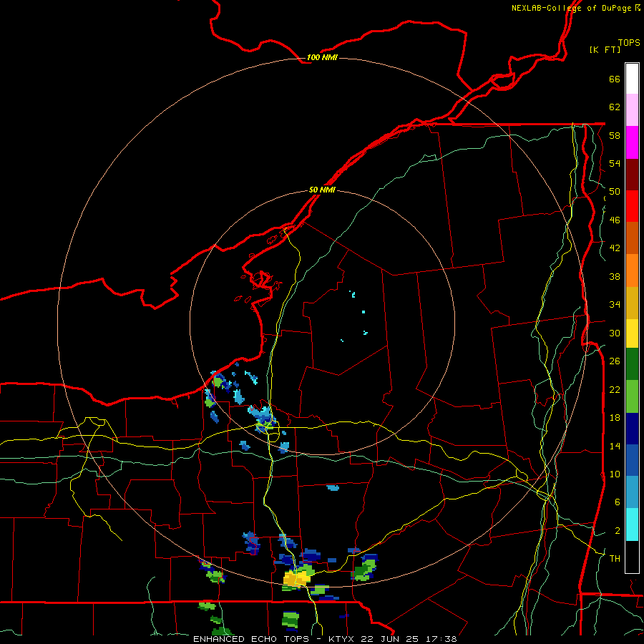Click the 'TH' threshold label

(615, 559)
